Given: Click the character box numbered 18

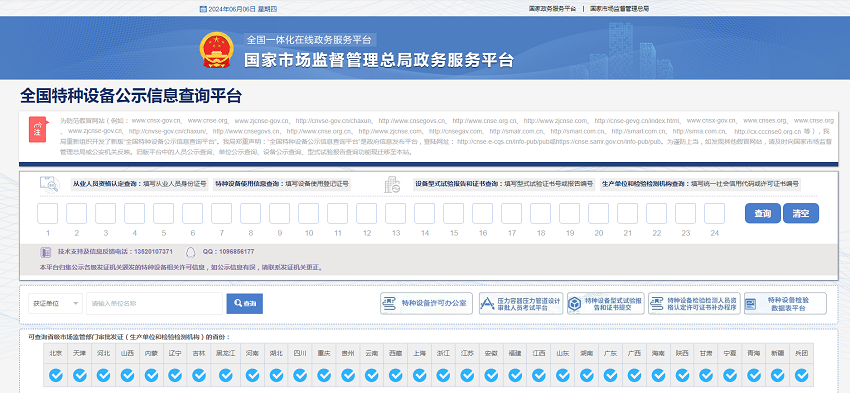Looking at the screenshot, I should pos(540,214).
